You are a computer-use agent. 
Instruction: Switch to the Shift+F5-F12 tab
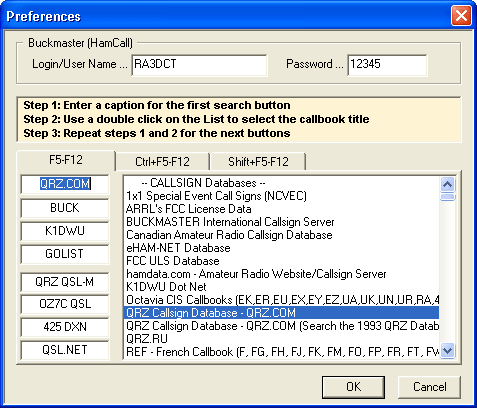pyautogui.click(x=258, y=162)
